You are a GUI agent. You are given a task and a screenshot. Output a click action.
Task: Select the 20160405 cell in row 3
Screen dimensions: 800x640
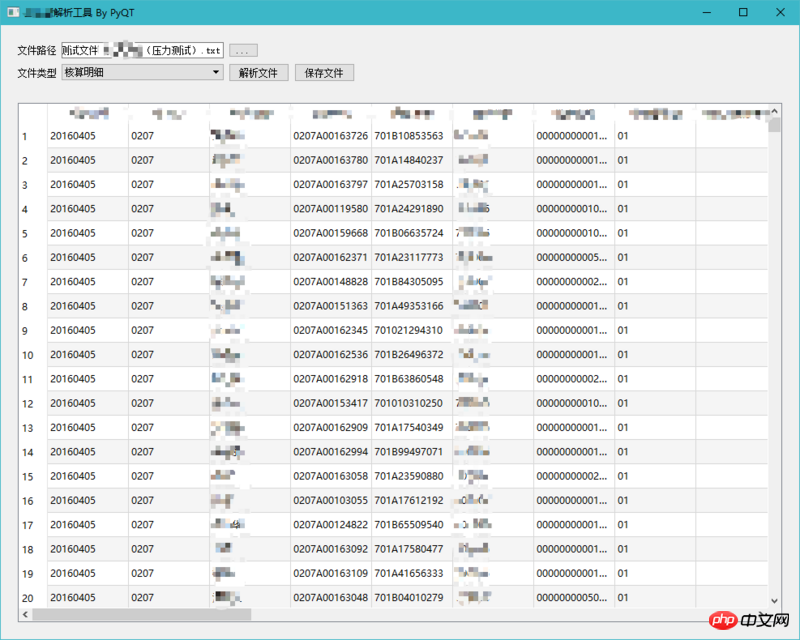[x=88, y=184]
